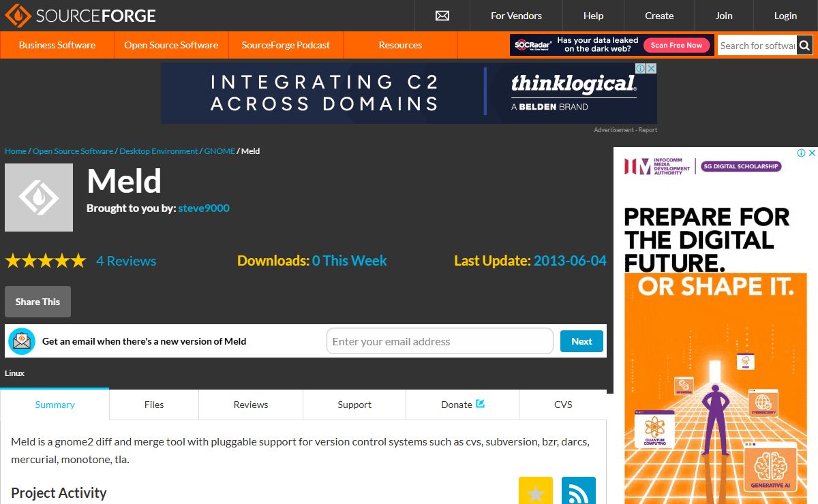Click the Join link in the header
The image size is (818, 504).
(x=724, y=16)
